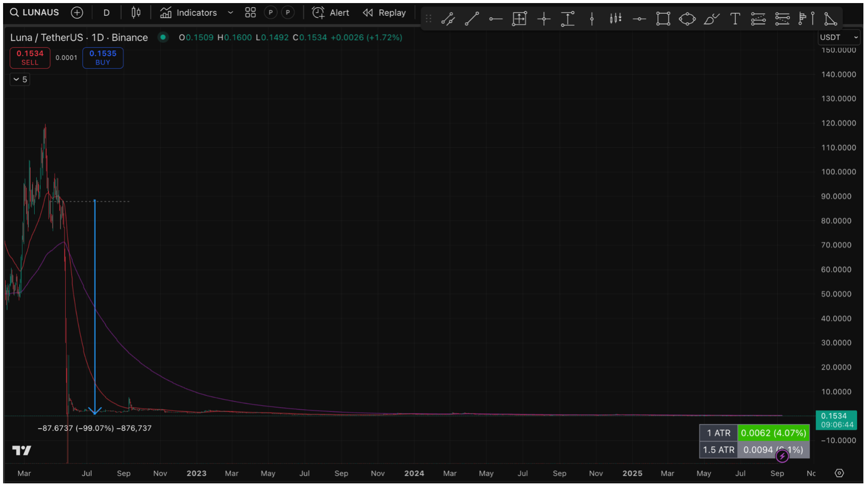
Task: Start Replay mode
Action: 384,13
